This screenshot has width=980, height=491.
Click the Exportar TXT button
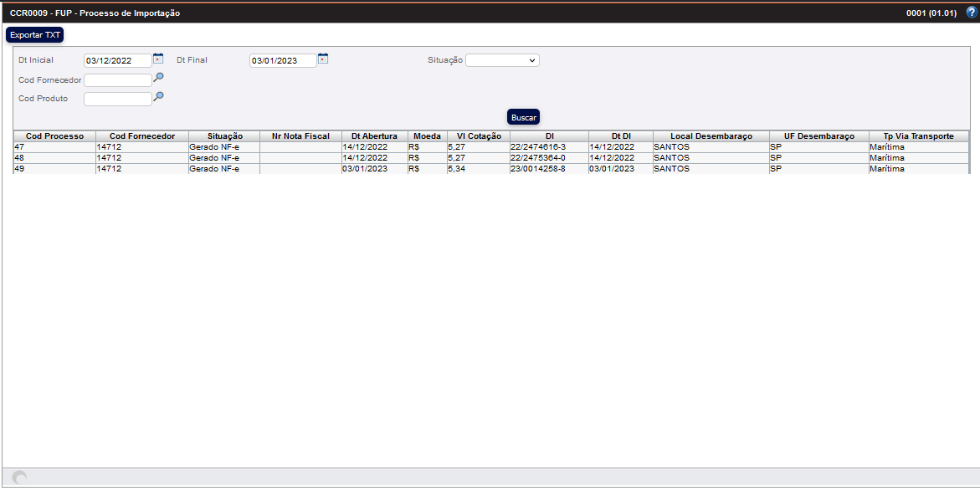pos(35,35)
